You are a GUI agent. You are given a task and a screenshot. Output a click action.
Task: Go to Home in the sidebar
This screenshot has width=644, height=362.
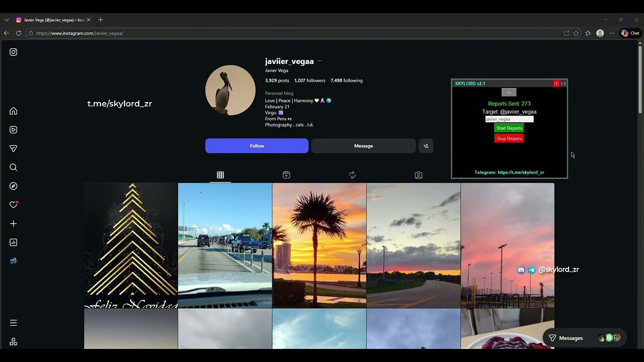point(14,111)
